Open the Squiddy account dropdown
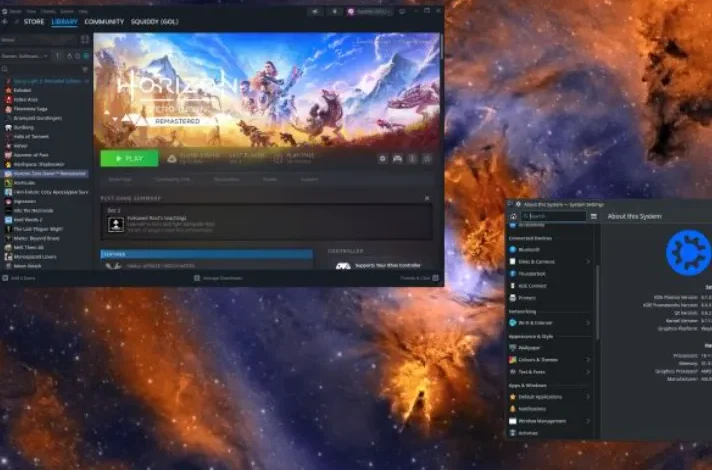Viewport: 712px width, 470px height. click(x=369, y=11)
